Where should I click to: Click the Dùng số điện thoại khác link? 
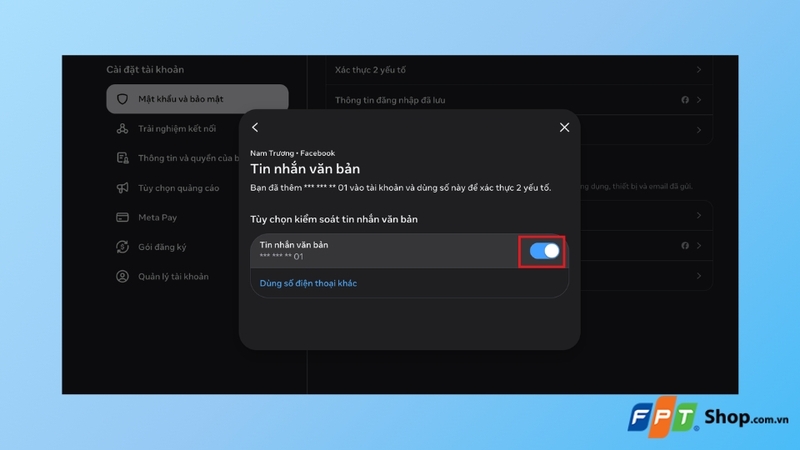[x=308, y=283]
